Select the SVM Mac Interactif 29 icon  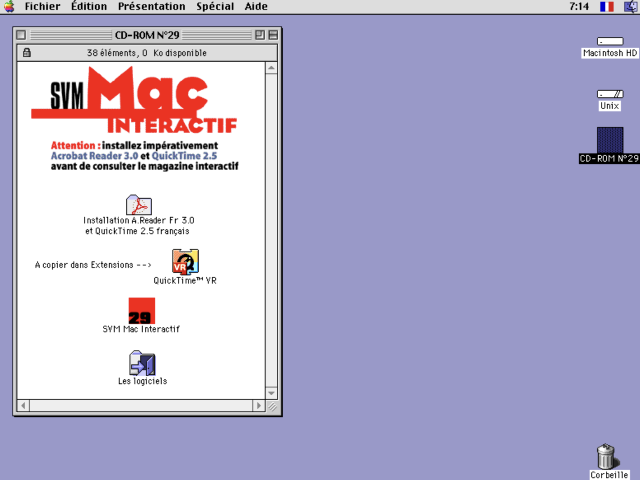142,311
